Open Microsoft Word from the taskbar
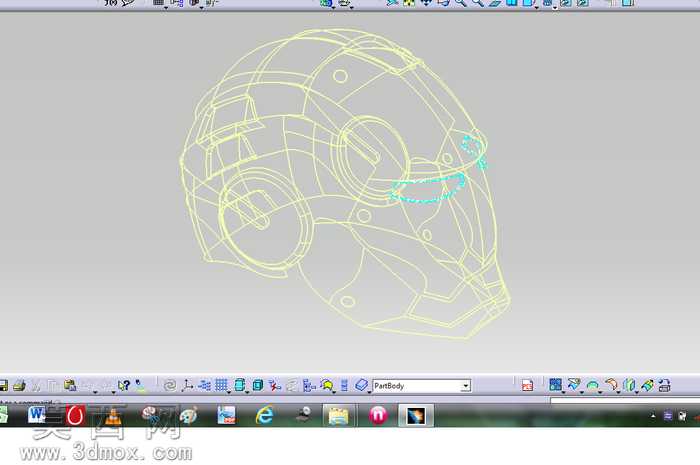The image size is (700, 465). (36, 415)
